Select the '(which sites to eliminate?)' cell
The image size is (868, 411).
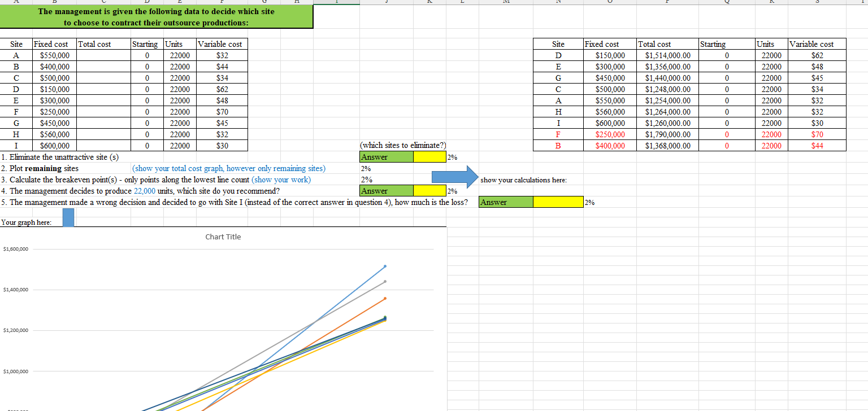click(x=403, y=146)
